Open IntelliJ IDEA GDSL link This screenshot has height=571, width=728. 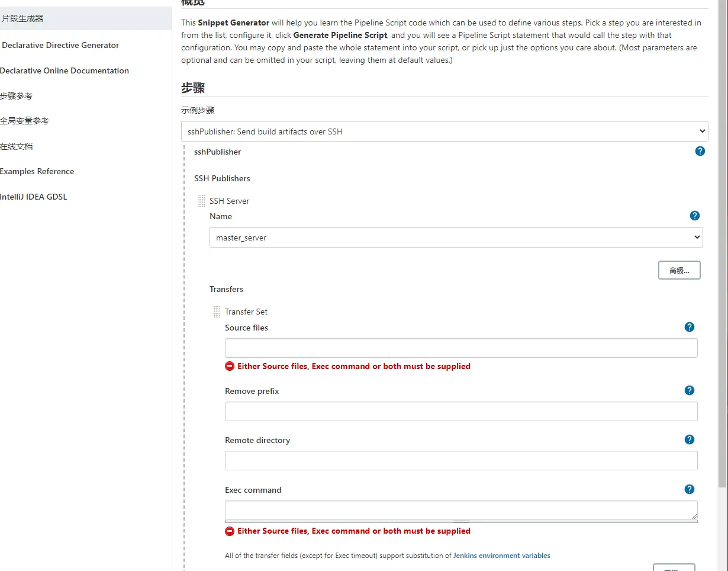34,197
